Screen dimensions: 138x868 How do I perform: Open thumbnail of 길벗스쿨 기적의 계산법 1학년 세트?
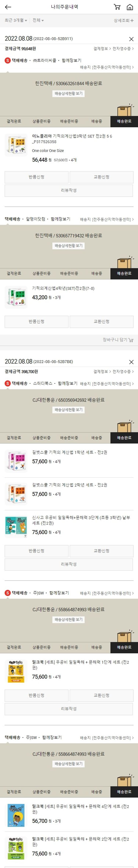16,461
